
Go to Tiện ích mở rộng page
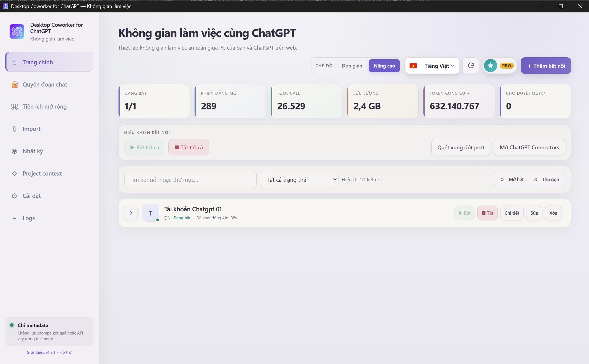[x=49, y=107]
